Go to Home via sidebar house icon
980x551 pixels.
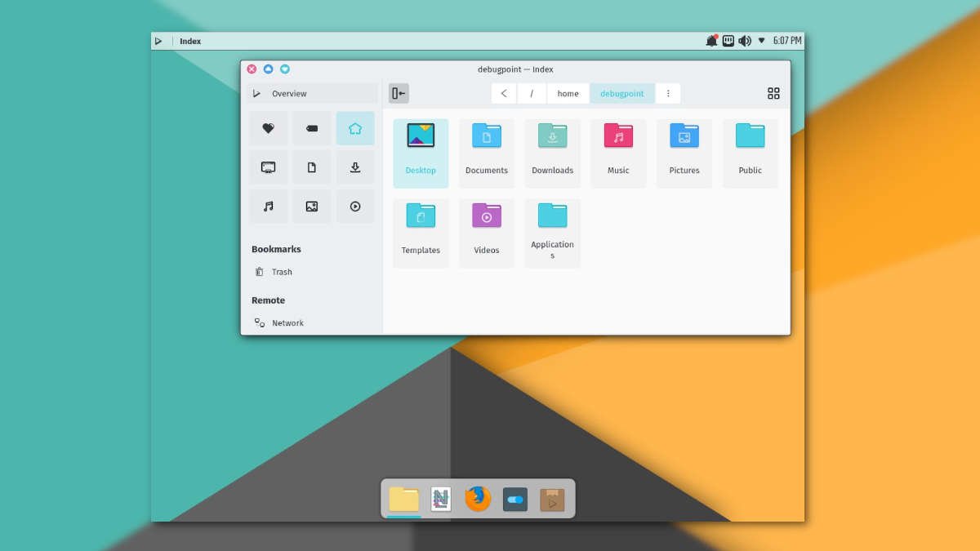354,128
